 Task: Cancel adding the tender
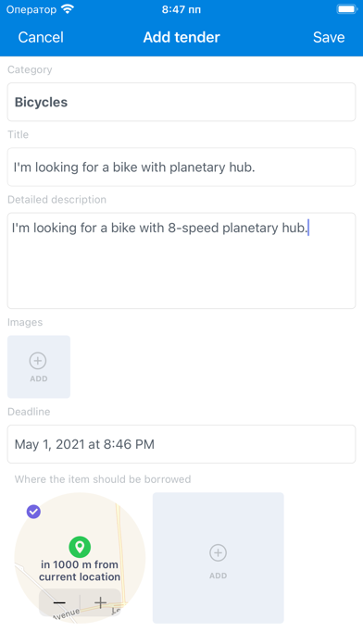tap(41, 37)
